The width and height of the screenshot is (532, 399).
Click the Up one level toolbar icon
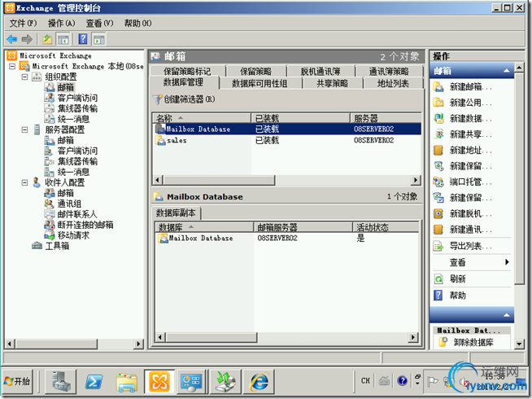(x=47, y=39)
